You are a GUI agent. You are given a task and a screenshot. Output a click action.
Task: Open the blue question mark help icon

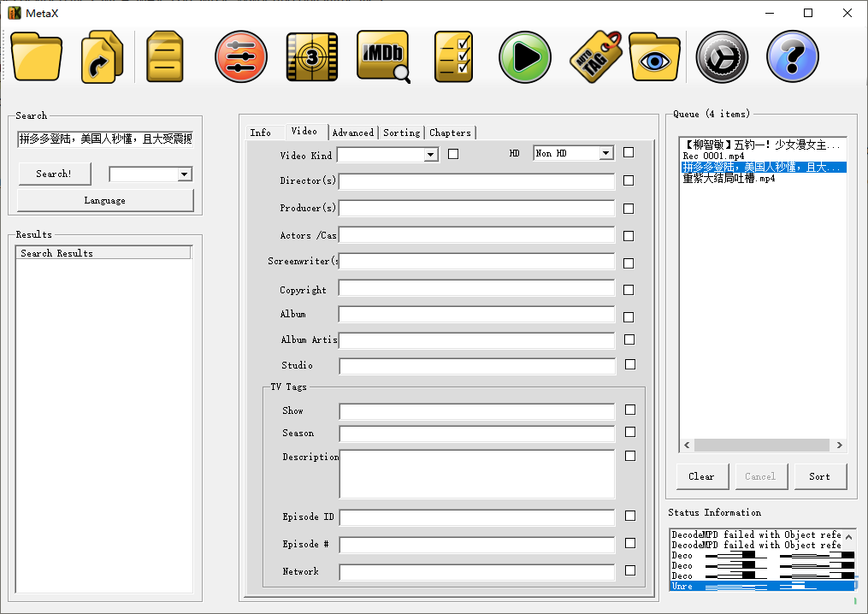tap(792, 56)
